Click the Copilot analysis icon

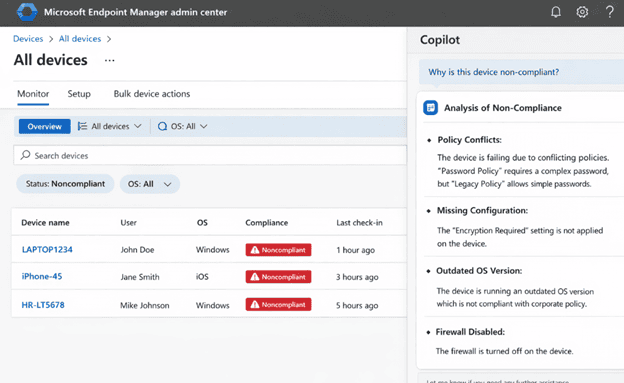[x=431, y=107]
